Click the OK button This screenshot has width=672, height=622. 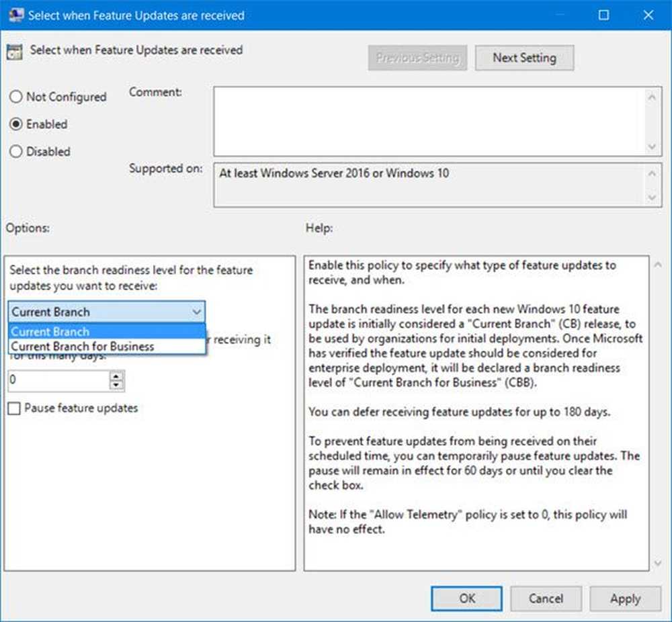click(466, 598)
